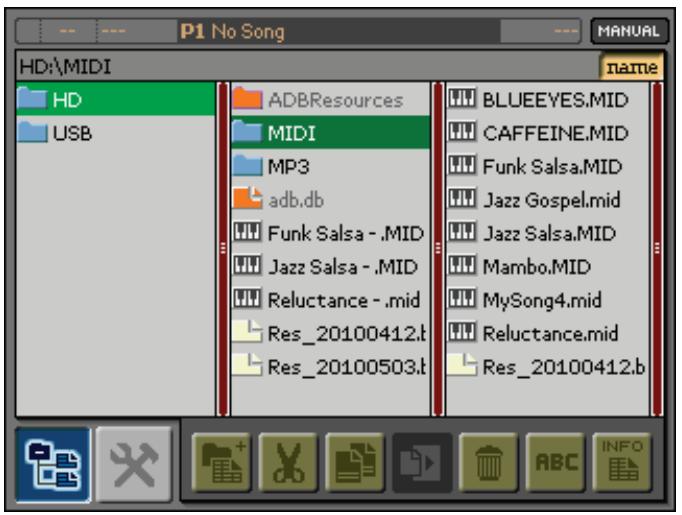
Task: Create a new folder with the toolbar icon
Action: [222, 462]
